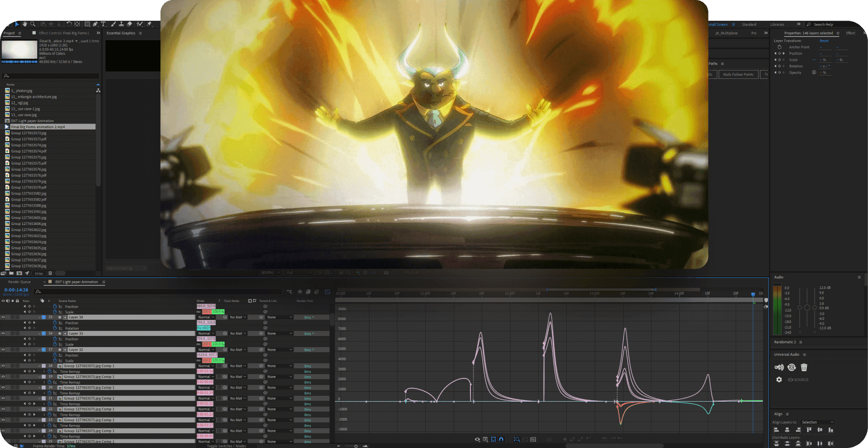Toggle the SOURCE eye in Universal Audio

(x=791, y=380)
